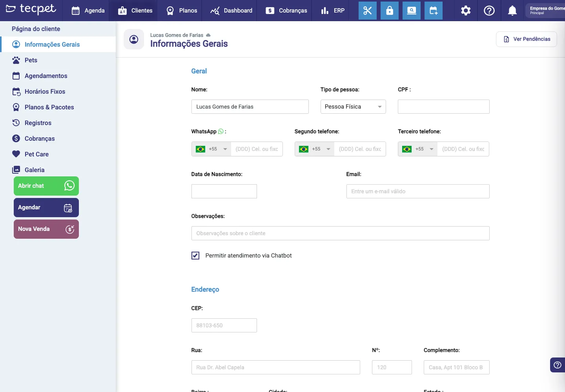Select Informações Gerais in sidebar

coord(58,44)
